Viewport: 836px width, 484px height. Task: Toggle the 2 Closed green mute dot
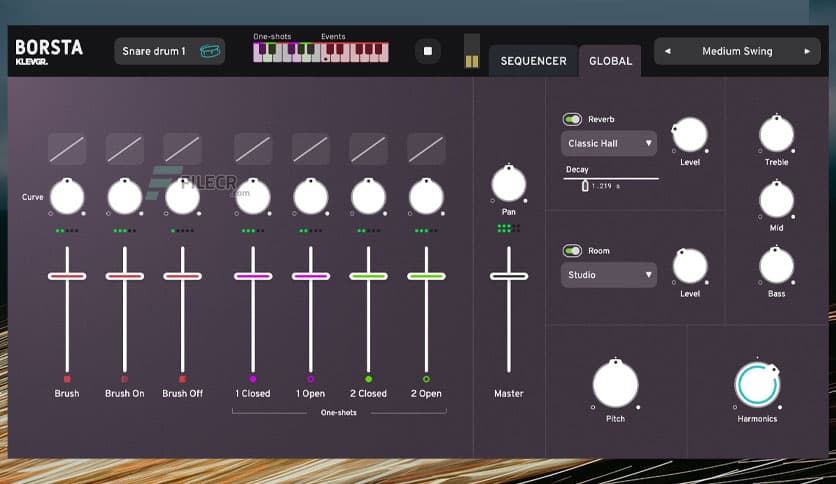(368, 379)
